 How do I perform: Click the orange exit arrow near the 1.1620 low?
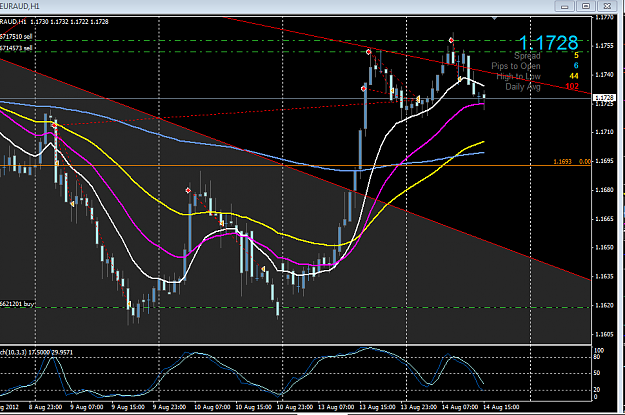point(129,305)
